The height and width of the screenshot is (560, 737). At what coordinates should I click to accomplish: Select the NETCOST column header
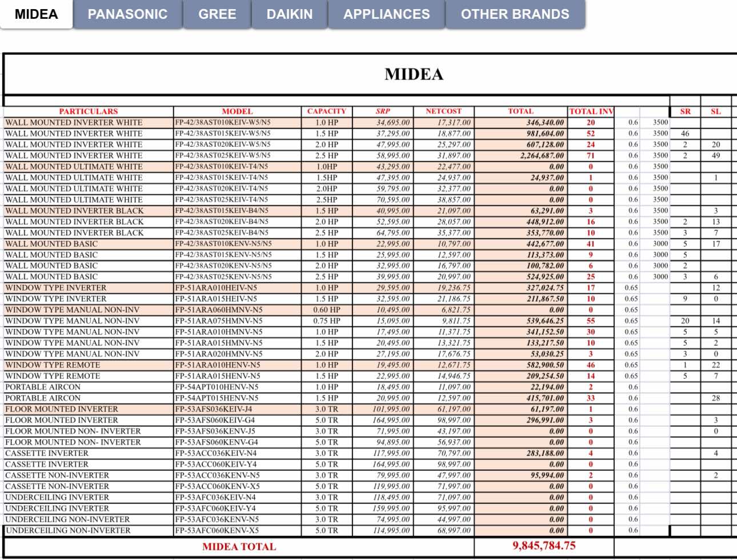[443, 111]
